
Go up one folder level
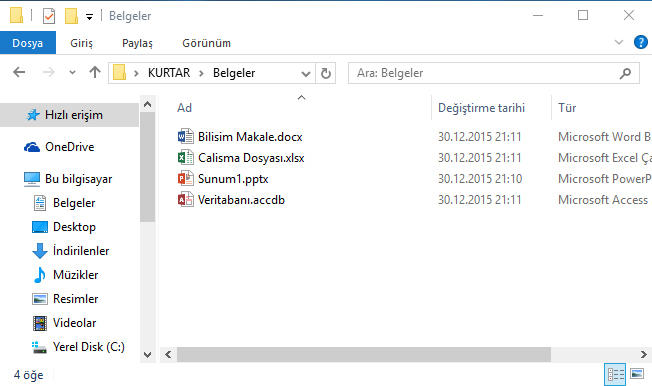click(95, 72)
